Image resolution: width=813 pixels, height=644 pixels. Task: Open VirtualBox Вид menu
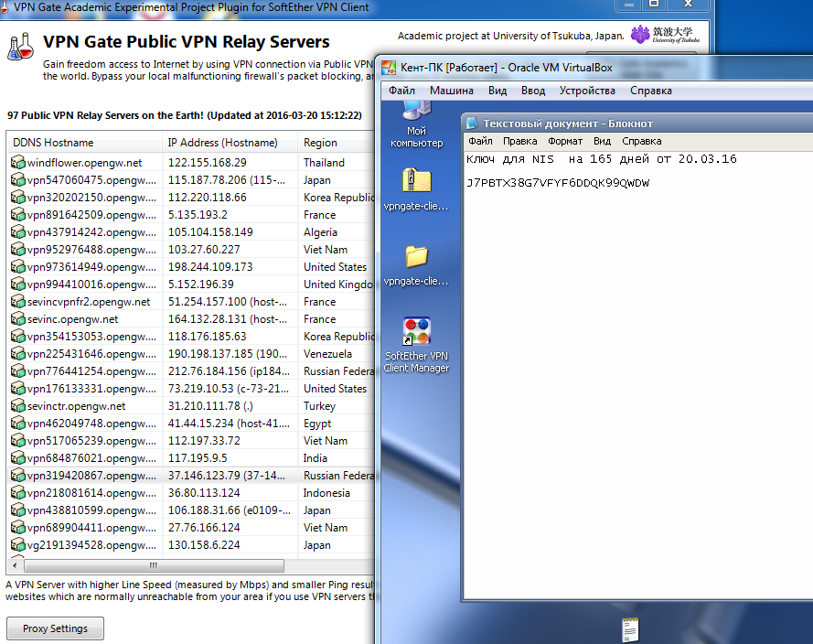(x=497, y=91)
